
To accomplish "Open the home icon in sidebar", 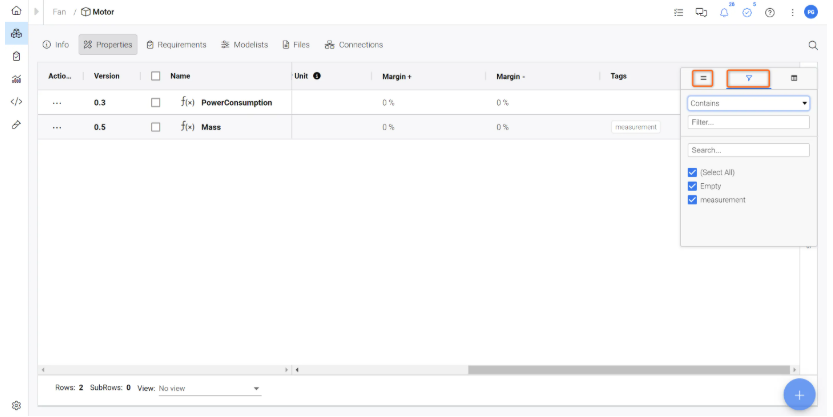I will pos(16,11).
